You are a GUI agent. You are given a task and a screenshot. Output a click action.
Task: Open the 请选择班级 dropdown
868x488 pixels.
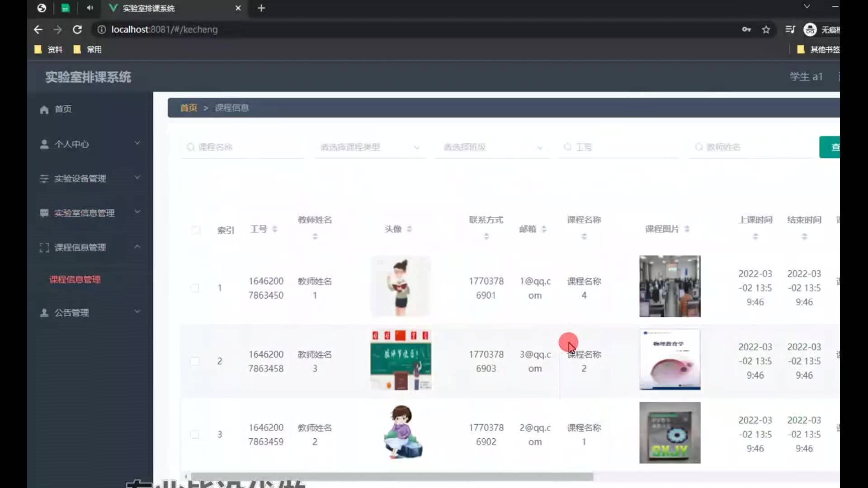(492, 147)
